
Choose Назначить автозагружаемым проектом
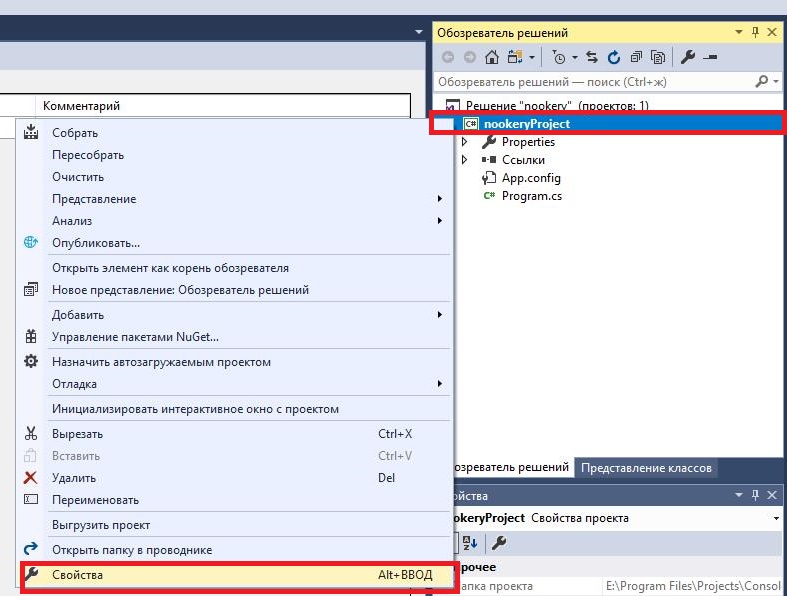click(235, 362)
